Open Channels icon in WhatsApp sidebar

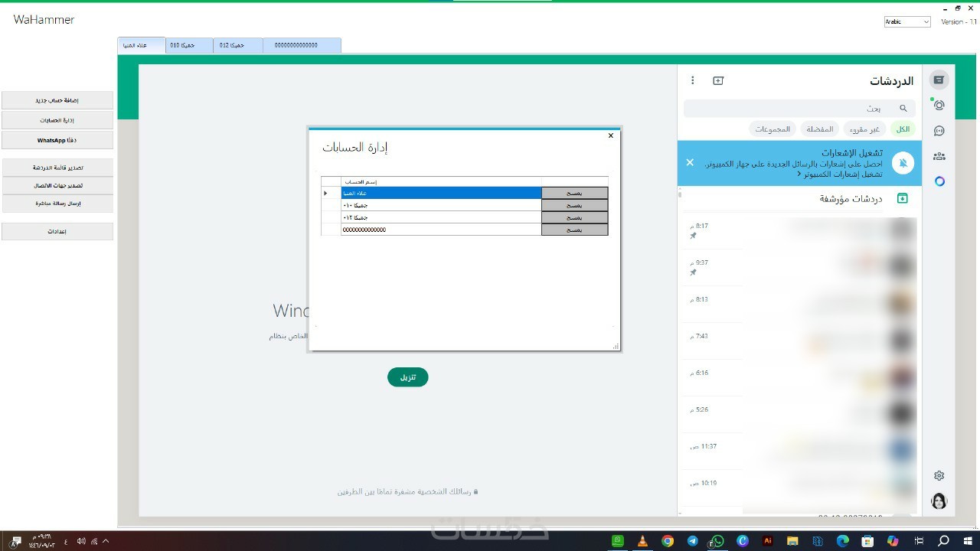point(939,131)
